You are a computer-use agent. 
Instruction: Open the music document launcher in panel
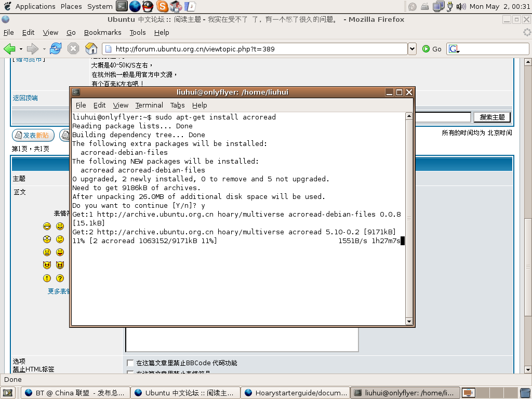coord(190,6)
